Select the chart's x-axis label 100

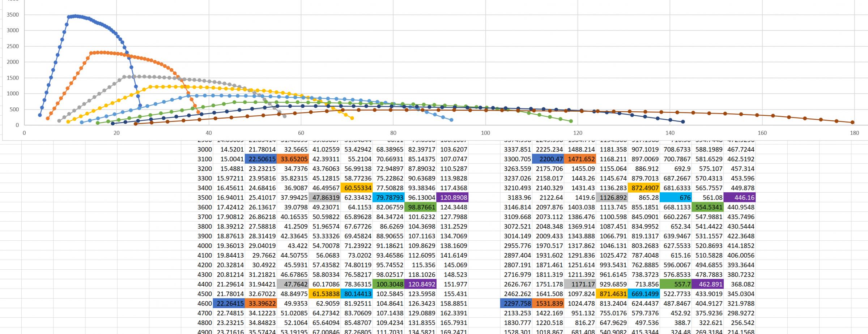click(x=485, y=133)
